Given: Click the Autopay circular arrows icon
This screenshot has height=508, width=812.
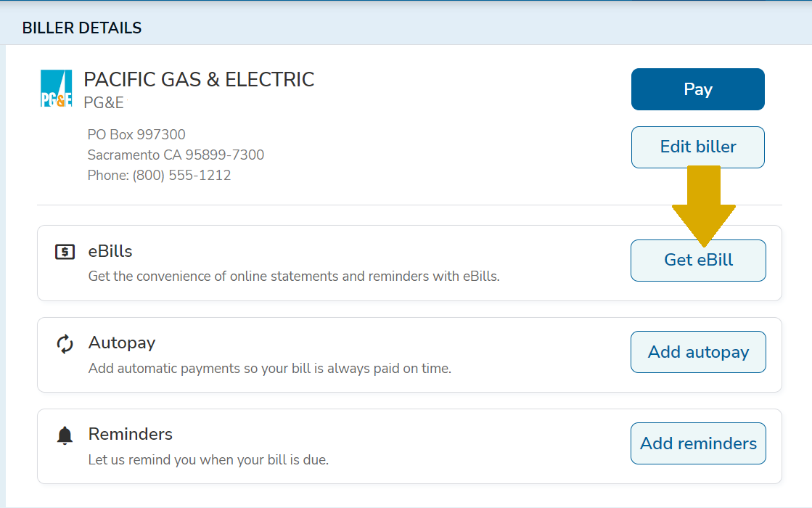Looking at the screenshot, I should coord(65,342).
